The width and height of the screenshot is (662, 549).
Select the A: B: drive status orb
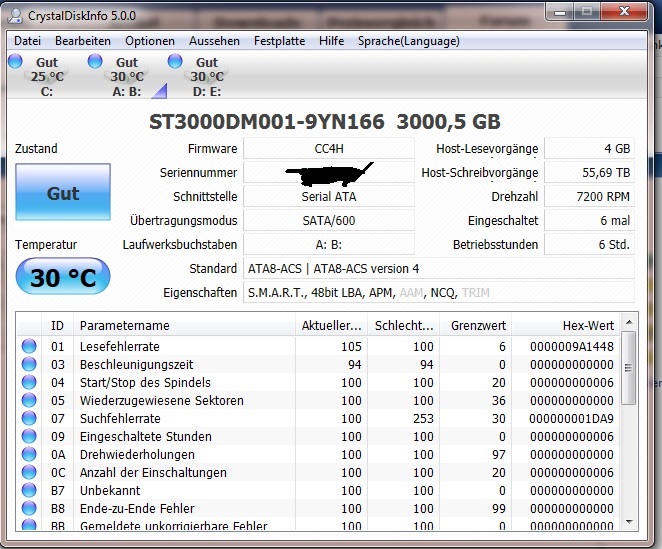(95, 61)
